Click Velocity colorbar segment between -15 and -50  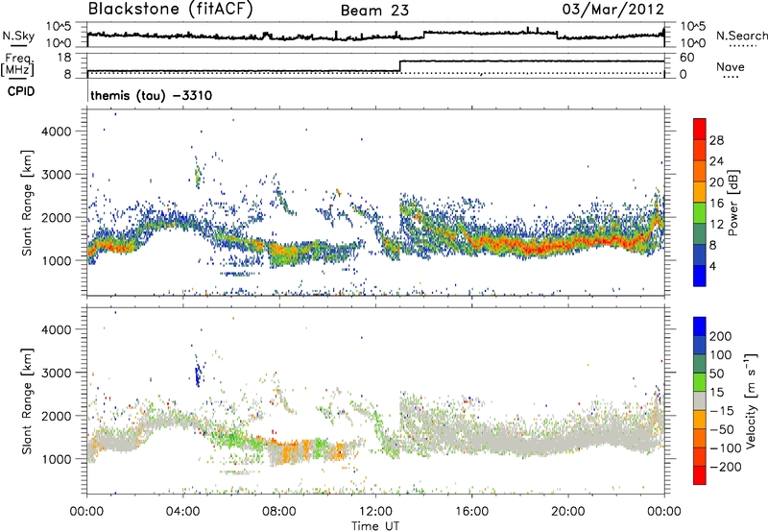[700, 420]
